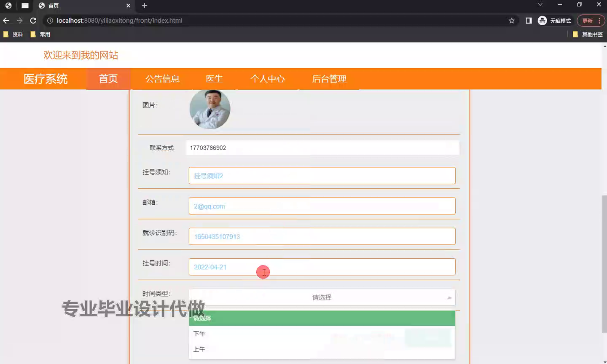The height and width of the screenshot is (364, 607).
Task: Click the 挂号须知 input field
Action: (x=322, y=176)
